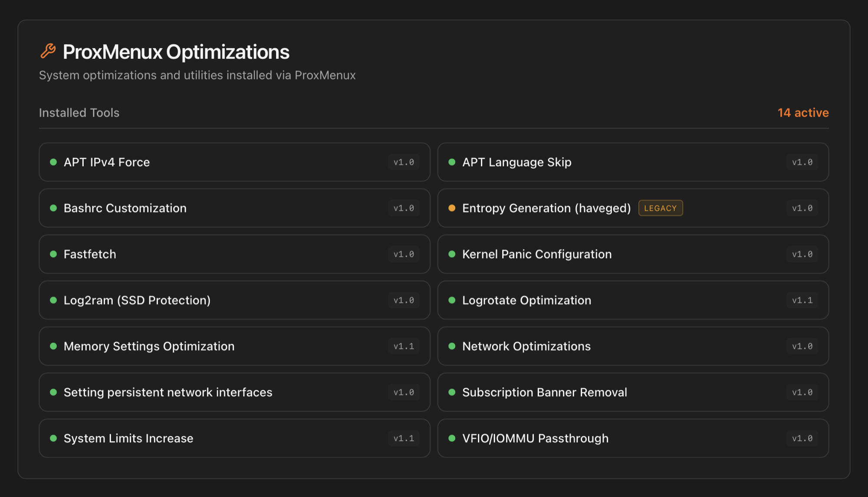
Task: Click the v1.0 badge of Setting persistent network interfaces
Action: (x=404, y=392)
